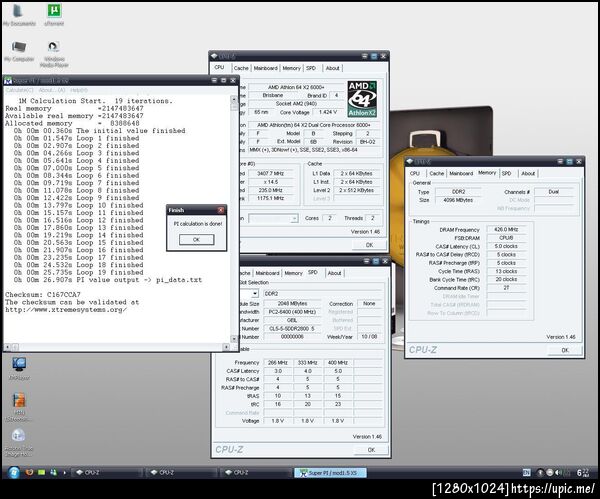The width and height of the screenshot is (600, 499).
Task: Open the disc-shaped desktop icon above the taskbar
Action: pyautogui.click(x=18, y=443)
